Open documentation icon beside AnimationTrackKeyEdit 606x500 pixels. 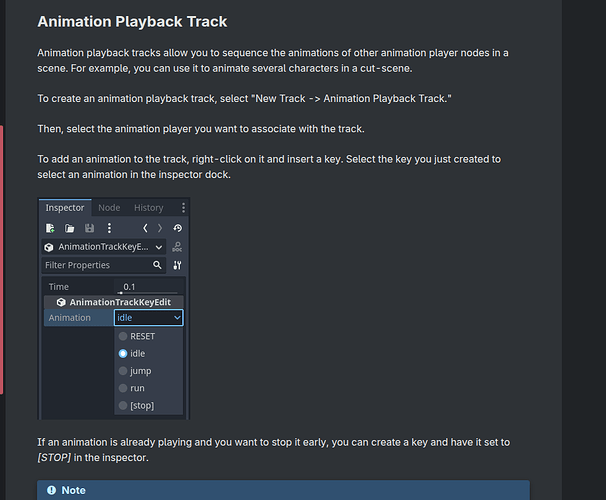pyautogui.click(x=177, y=246)
